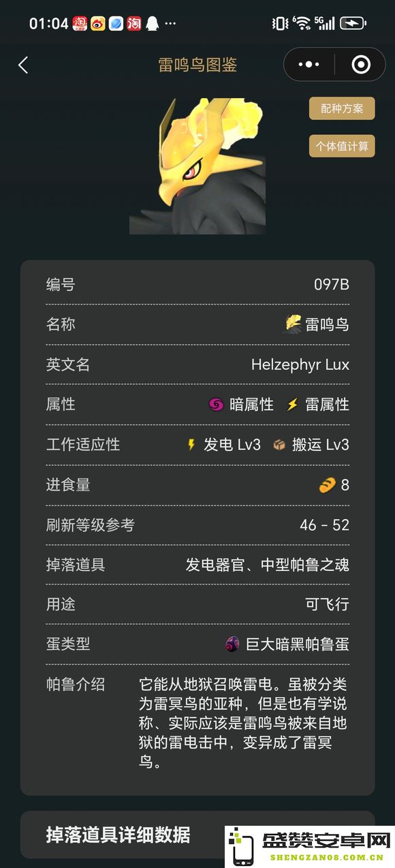Tap the power generation work icon
This screenshot has width=395, height=868.
point(192,445)
